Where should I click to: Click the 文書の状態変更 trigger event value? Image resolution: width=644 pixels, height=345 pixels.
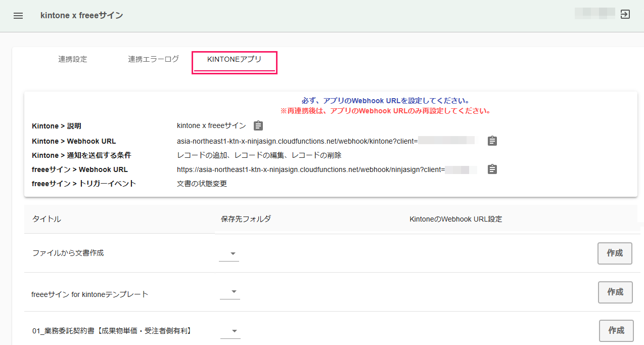coord(202,184)
